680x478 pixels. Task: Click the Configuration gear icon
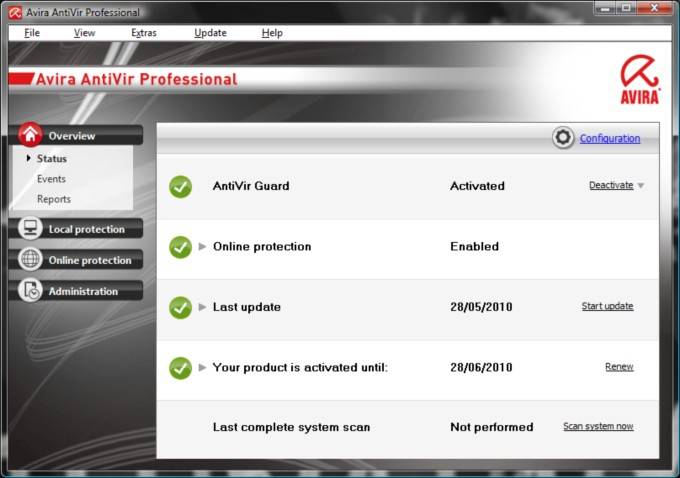563,138
